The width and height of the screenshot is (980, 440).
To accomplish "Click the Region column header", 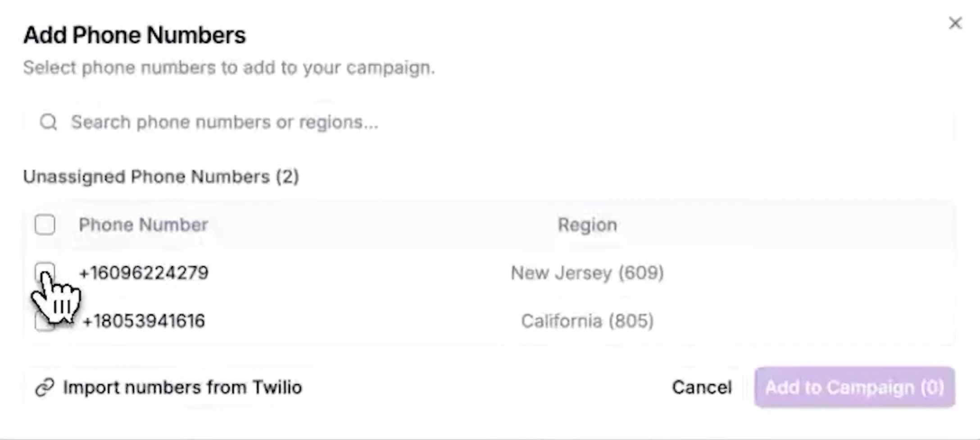I will [x=587, y=224].
